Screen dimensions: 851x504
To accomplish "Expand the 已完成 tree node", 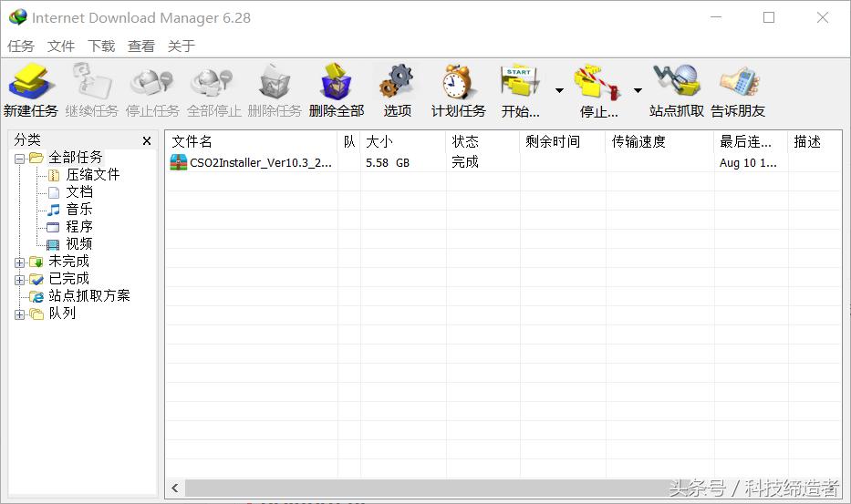I will pos(20,280).
